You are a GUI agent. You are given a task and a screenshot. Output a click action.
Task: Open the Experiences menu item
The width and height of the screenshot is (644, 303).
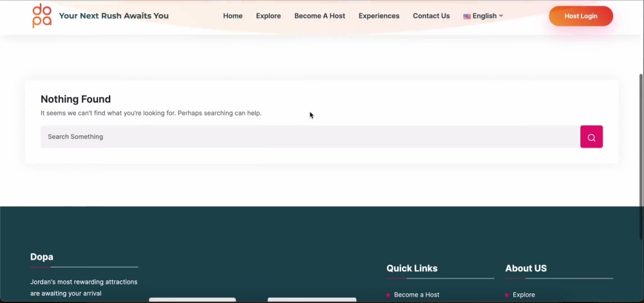point(379,16)
